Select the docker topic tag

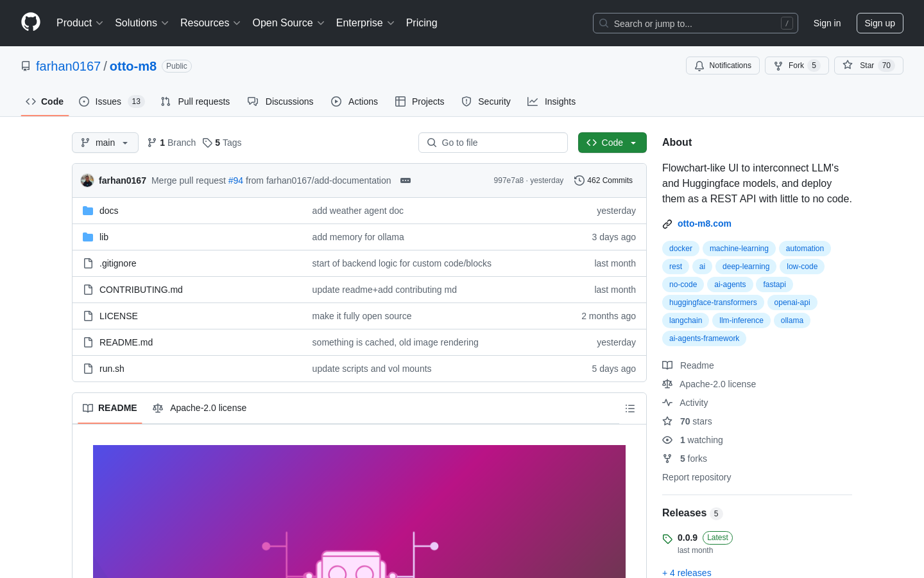(x=681, y=249)
